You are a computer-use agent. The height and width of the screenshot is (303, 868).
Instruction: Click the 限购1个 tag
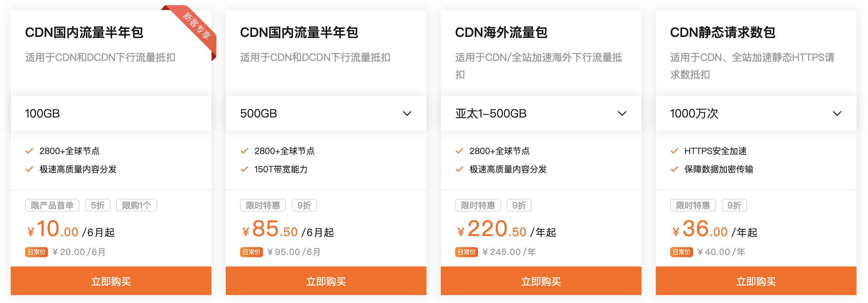[x=136, y=205]
